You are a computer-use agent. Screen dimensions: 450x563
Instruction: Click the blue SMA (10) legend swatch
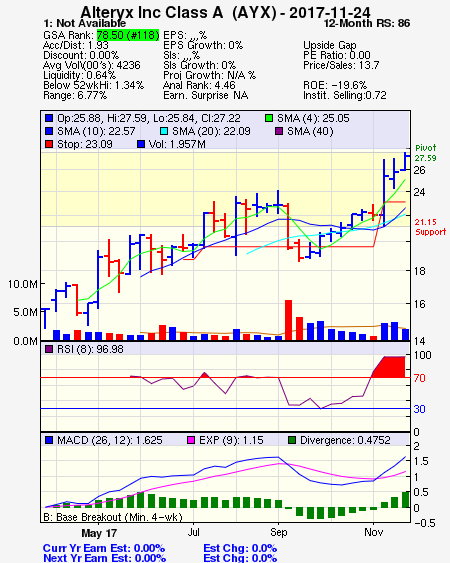coord(49,131)
